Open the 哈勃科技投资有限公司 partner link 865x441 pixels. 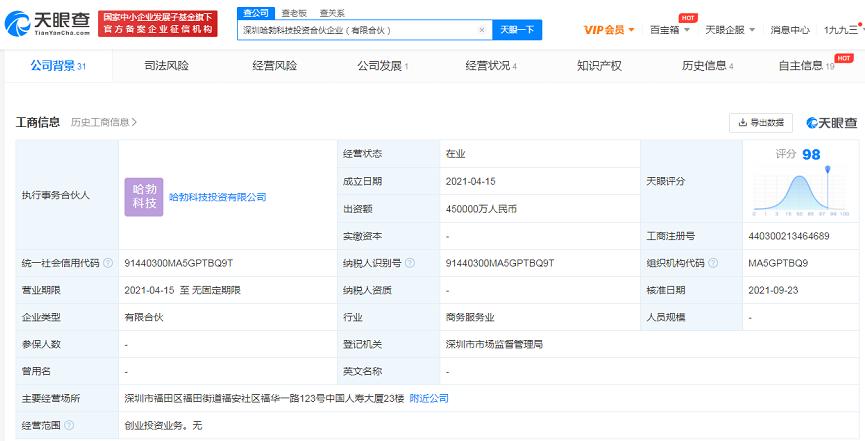[x=218, y=197]
